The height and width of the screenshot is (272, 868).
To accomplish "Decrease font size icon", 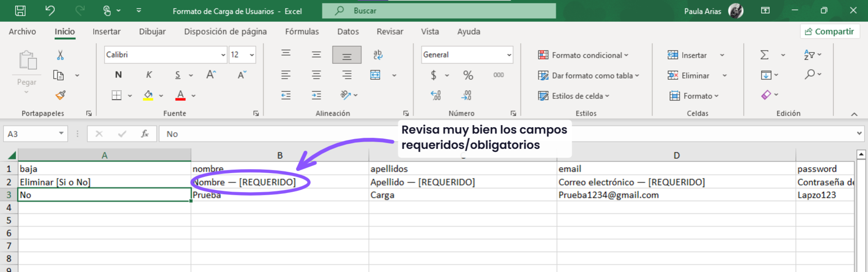I will pos(242,75).
